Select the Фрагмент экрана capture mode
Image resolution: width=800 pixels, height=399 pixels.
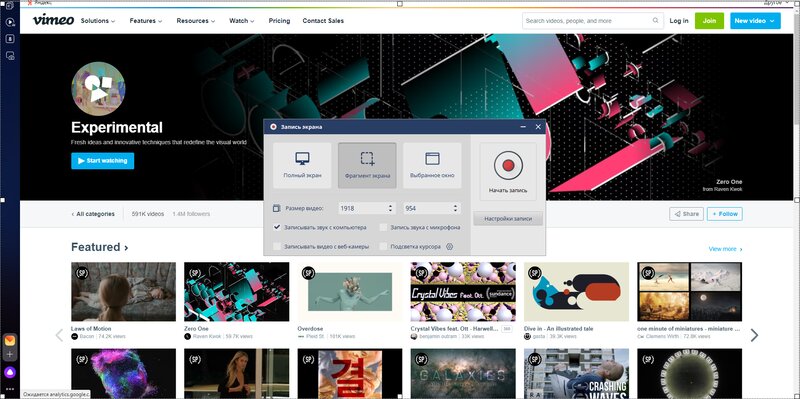(367, 165)
